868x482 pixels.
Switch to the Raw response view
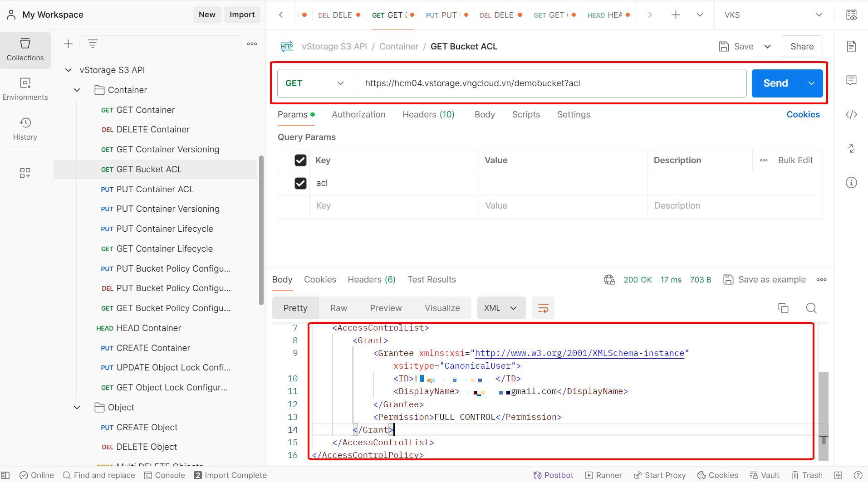[338, 308]
